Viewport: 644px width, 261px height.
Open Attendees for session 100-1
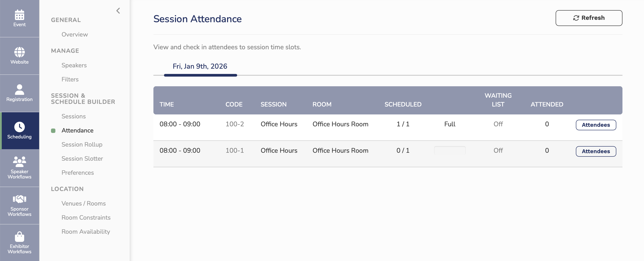pyautogui.click(x=596, y=151)
